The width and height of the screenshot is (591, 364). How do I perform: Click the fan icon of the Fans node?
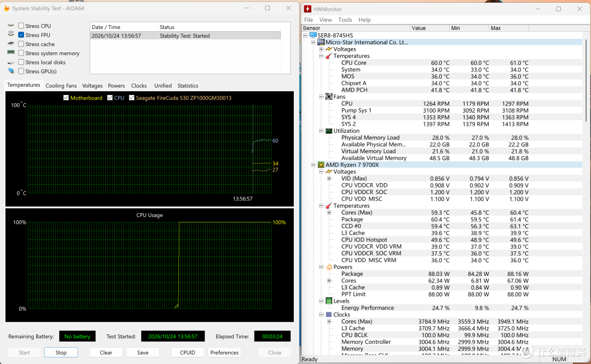pyautogui.click(x=329, y=97)
